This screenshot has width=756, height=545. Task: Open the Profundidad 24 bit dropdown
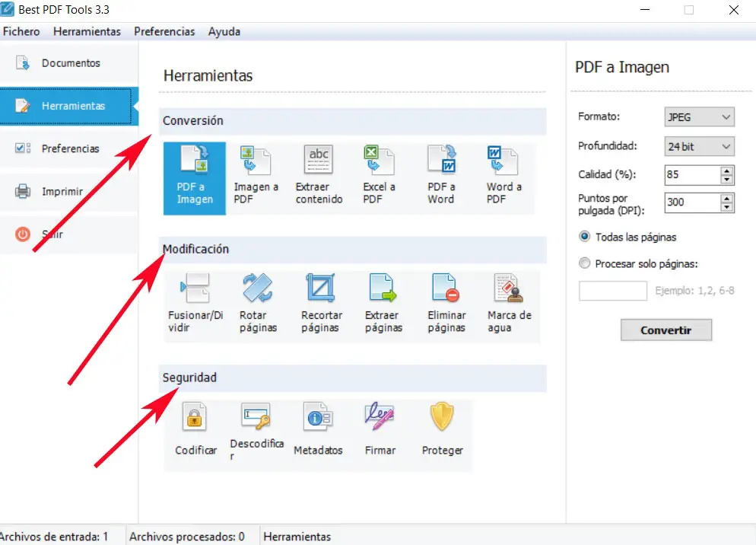point(699,146)
